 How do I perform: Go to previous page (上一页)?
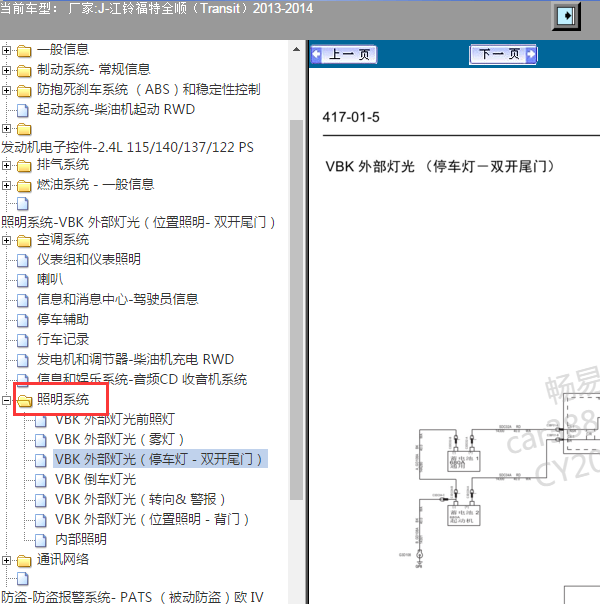coord(344,54)
